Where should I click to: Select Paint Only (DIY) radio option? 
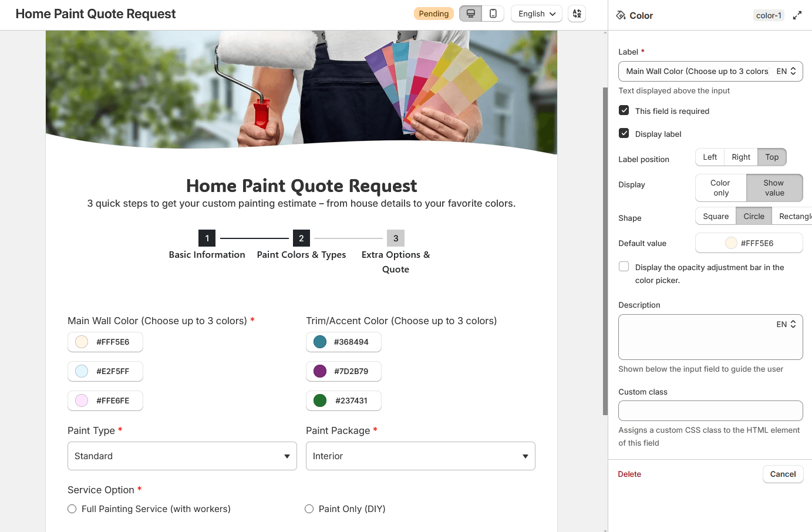pyautogui.click(x=309, y=509)
